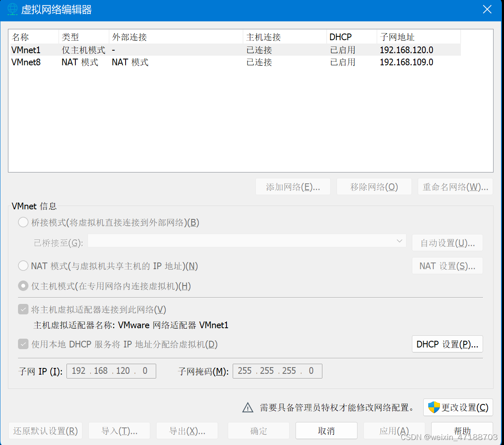Select the VMnet8 network row
The height and width of the screenshot is (445, 504).
(235, 62)
